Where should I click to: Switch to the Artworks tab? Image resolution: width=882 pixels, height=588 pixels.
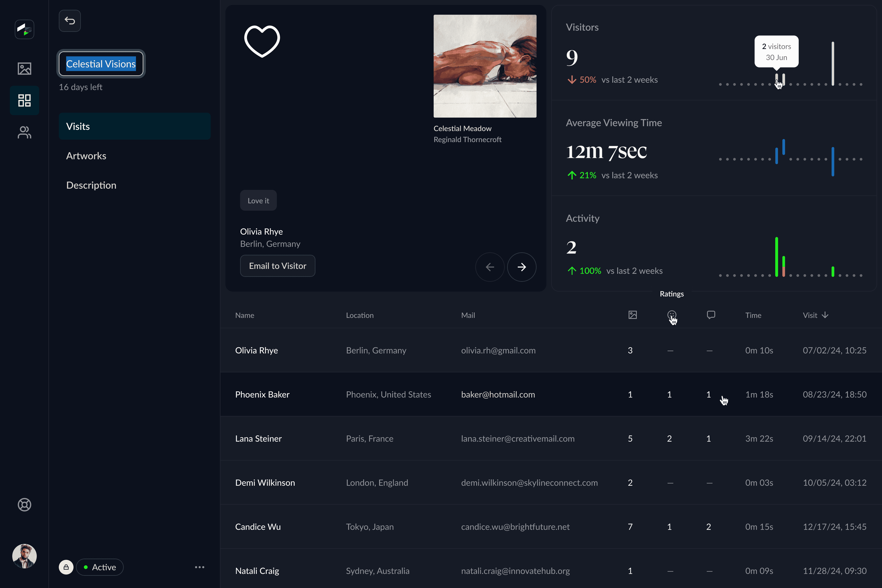(x=86, y=156)
